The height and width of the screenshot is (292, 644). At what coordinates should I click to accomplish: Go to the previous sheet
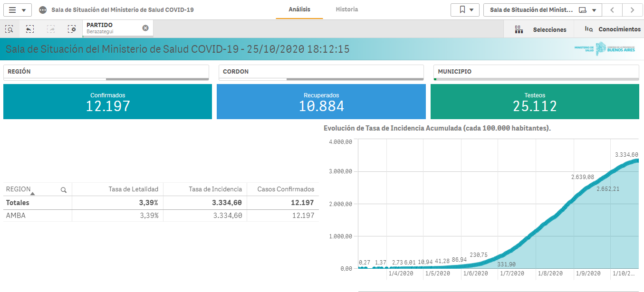tap(612, 10)
